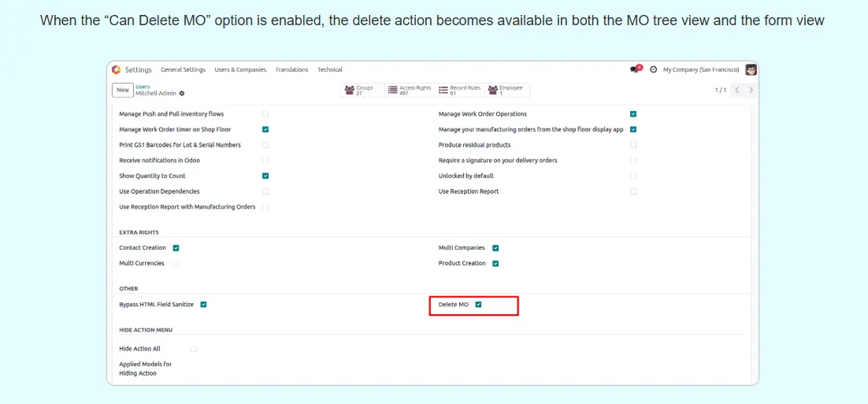The image size is (868, 404).
Task: Open the General Settings menu
Action: coord(183,69)
